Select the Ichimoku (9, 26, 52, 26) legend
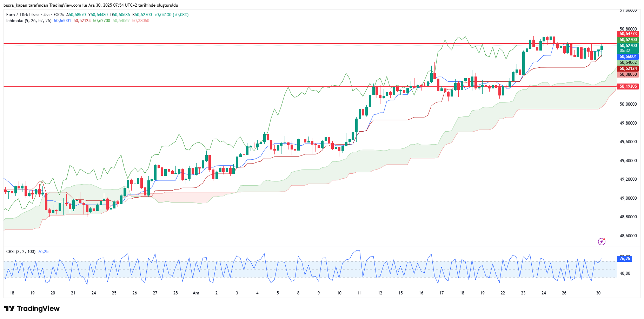 (x=29, y=21)
